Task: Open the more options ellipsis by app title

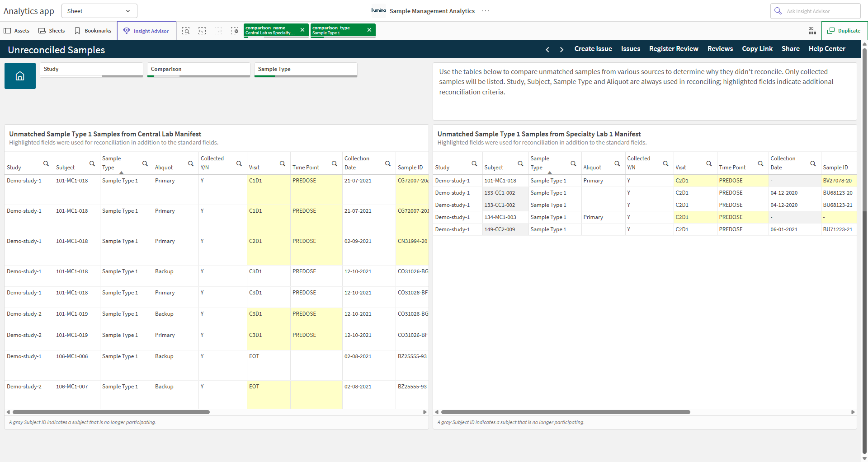Action: coord(486,11)
